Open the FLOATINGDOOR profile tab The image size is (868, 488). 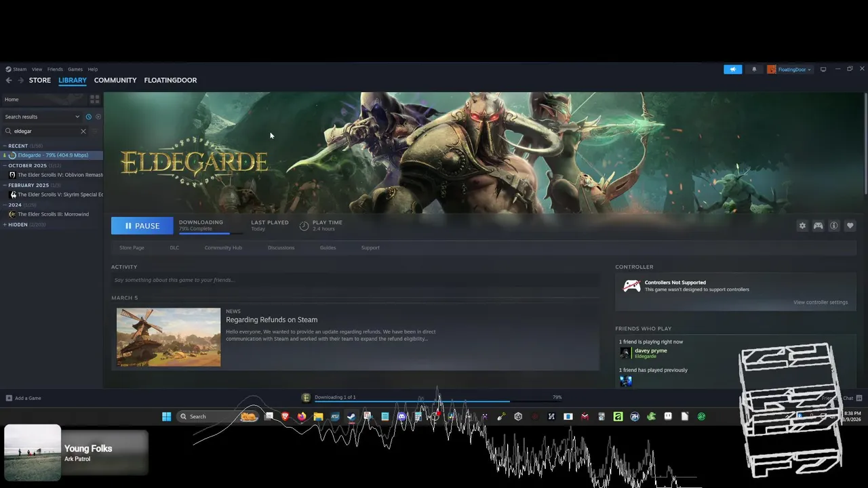pyautogui.click(x=170, y=80)
